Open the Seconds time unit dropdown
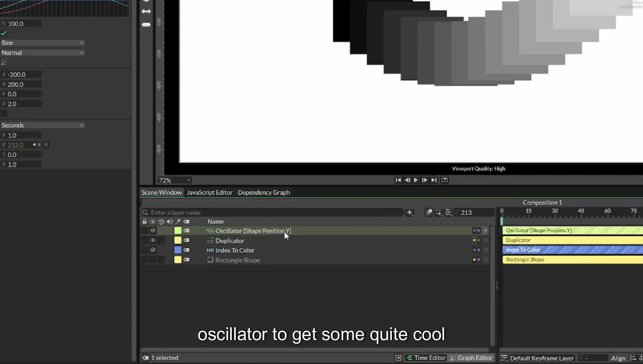 (43, 125)
